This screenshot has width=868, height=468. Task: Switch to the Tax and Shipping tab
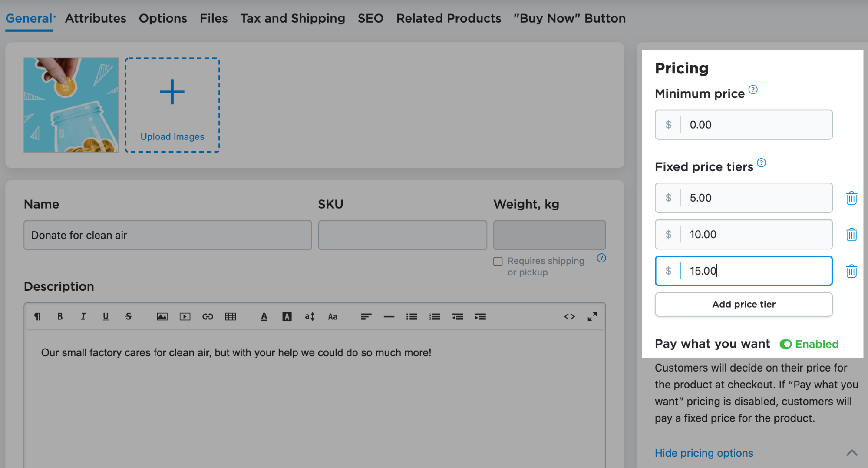(293, 18)
